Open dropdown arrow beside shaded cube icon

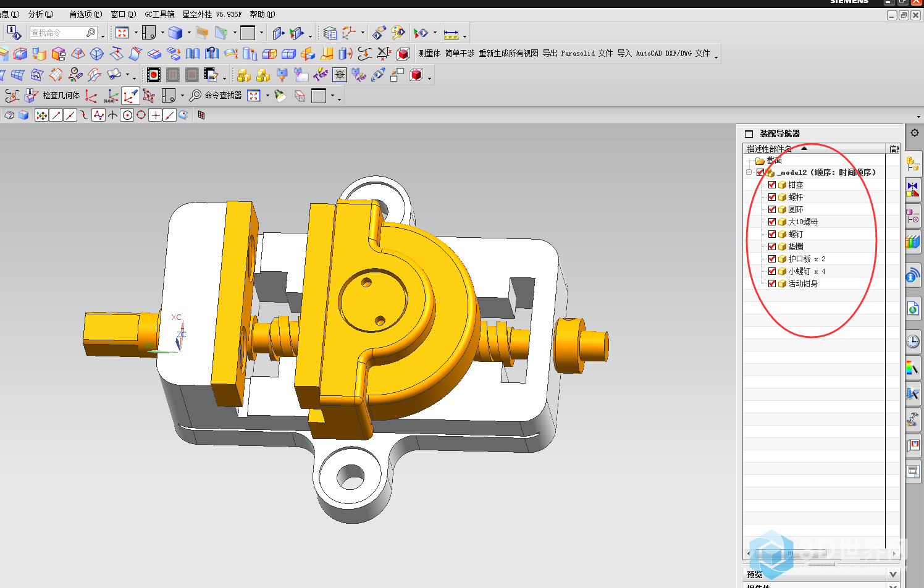pos(189,33)
